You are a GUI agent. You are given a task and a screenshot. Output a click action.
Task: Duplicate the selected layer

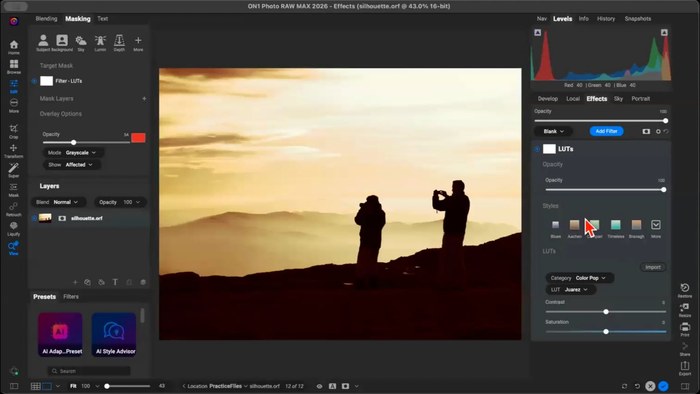(x=88, y=282)
